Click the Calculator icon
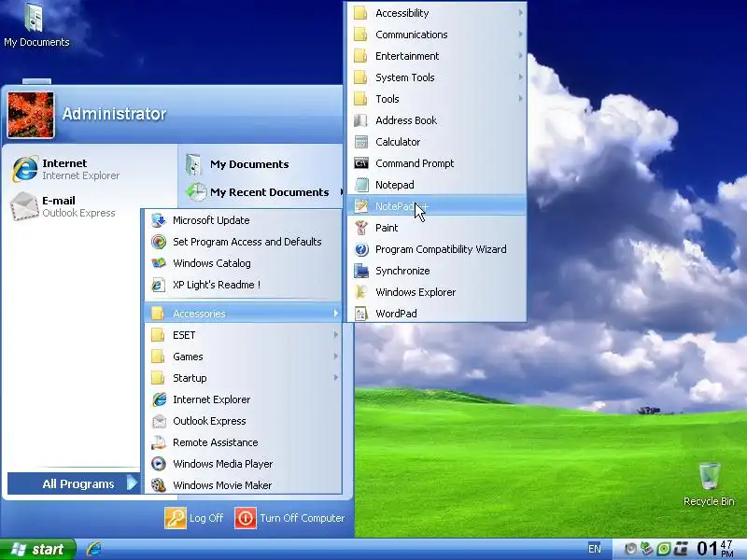This screenshot has width=747, height=560. pos(361,142)
